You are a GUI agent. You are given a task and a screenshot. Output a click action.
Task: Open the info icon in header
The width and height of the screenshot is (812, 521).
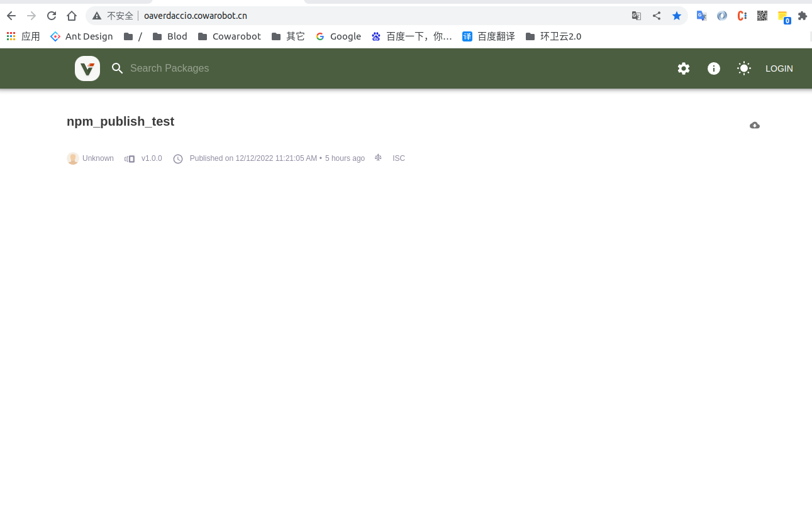click(714, 69)
